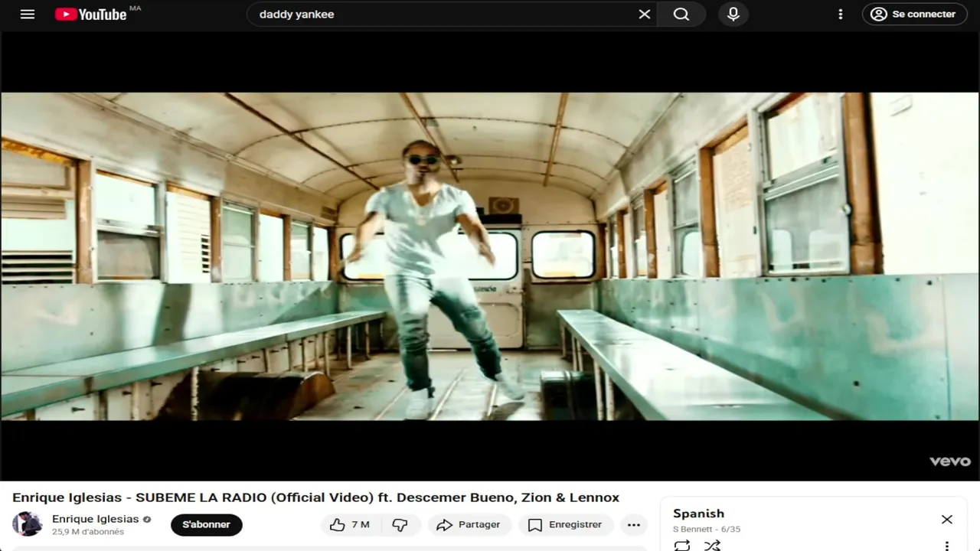
Task: Click the magnifier search button
Action: coord(681,14)
